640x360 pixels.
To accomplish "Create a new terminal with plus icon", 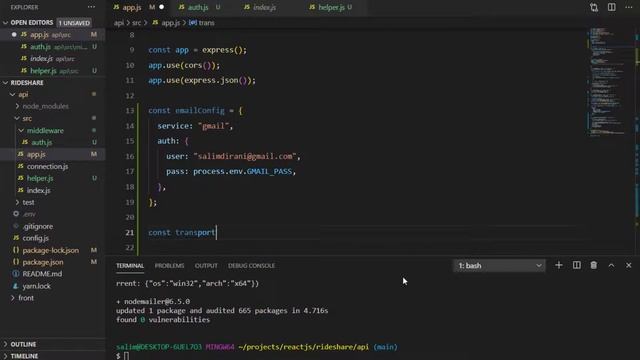I will [559, 265].
